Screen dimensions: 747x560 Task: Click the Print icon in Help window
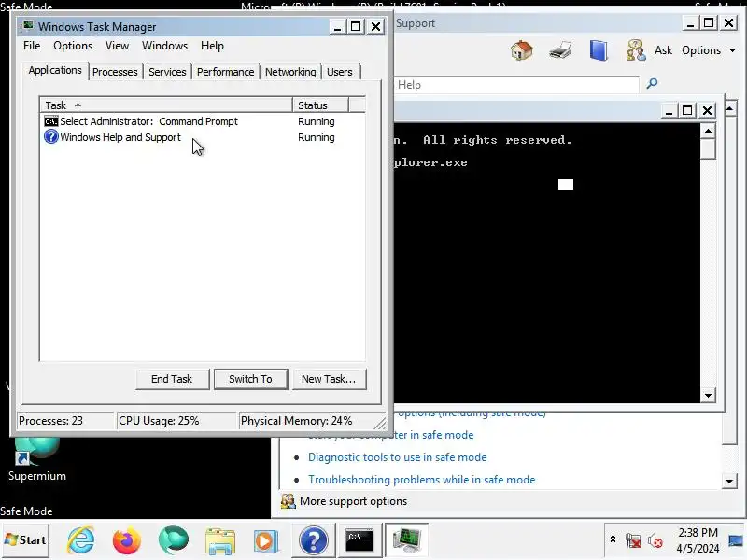point(560,50)
